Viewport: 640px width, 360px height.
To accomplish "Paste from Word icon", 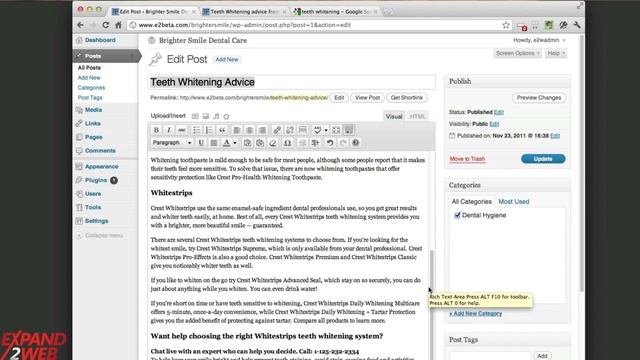I will pyautogui.click(x=260, y=142).
